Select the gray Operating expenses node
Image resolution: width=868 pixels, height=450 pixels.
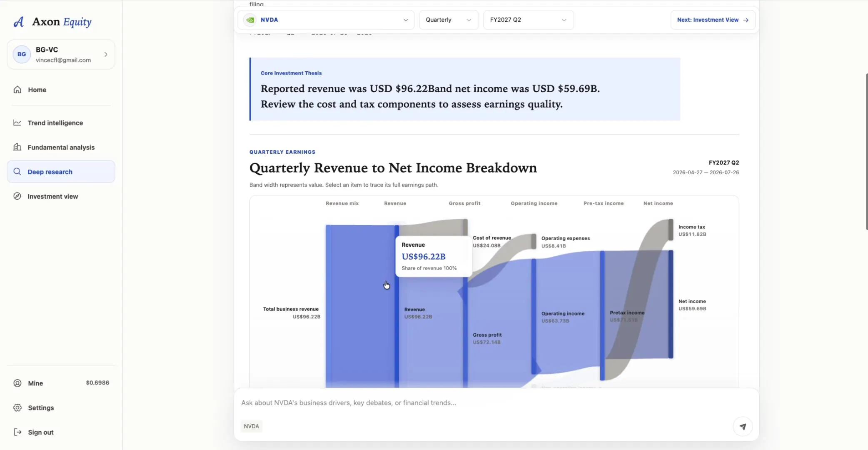pyautogui.click(x=534, y=241)
